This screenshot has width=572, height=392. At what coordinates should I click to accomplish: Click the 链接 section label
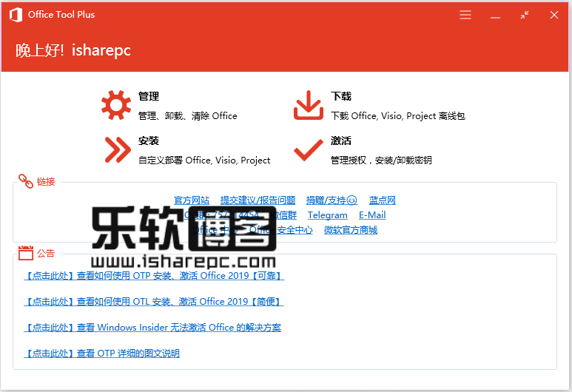(x=46, y=182)
